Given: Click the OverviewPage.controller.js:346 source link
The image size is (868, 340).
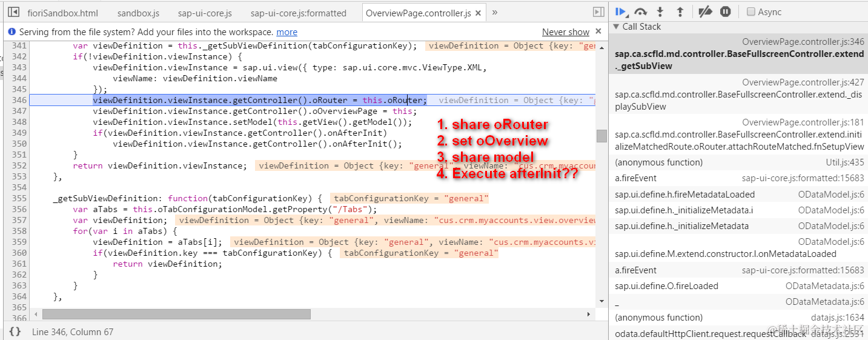Looking at the screenshot, I should [x=803, y=42].
